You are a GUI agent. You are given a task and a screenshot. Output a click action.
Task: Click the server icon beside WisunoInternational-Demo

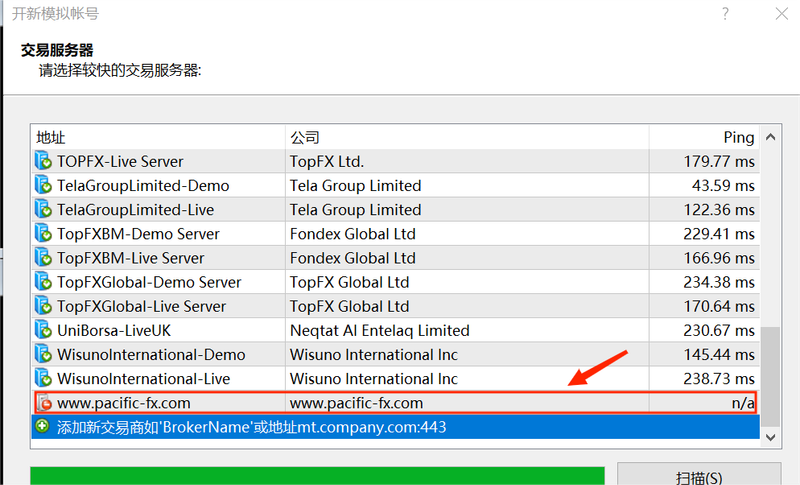[x=43, y=354]
